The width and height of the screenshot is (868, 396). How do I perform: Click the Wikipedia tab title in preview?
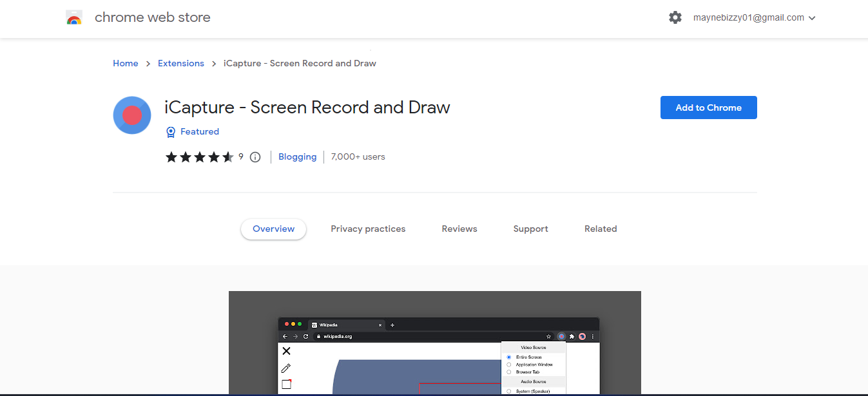328,325
